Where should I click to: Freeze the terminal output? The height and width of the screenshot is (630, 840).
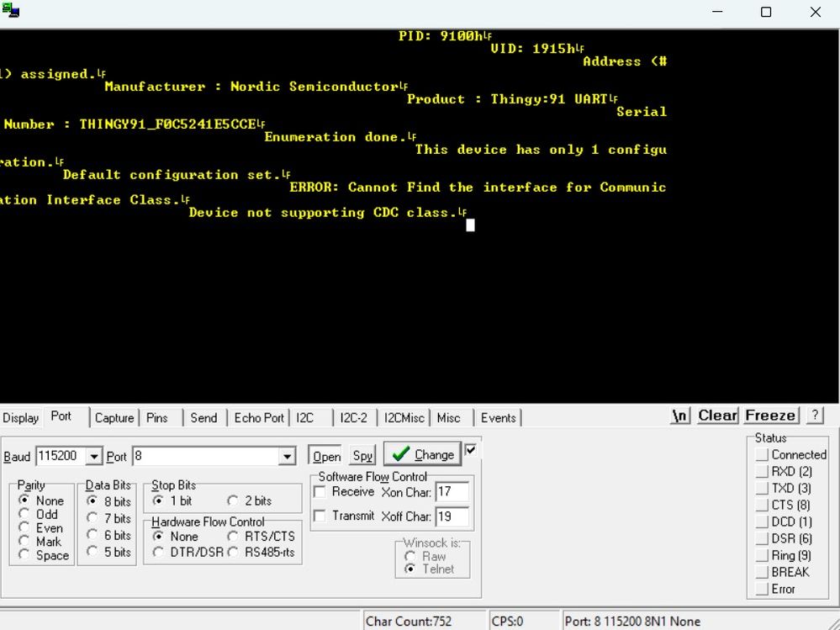(x=769, y=415)
